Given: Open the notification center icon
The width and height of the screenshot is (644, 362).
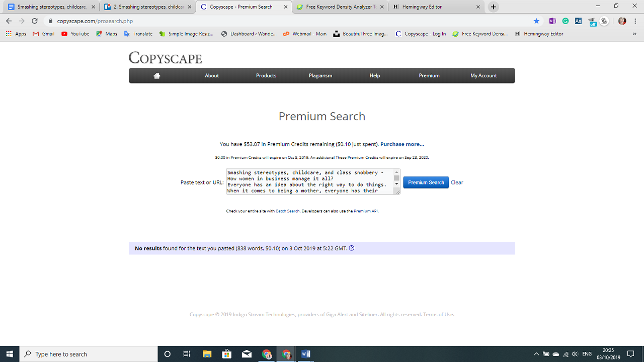Looking at the screenshot, I should point(631,354).
